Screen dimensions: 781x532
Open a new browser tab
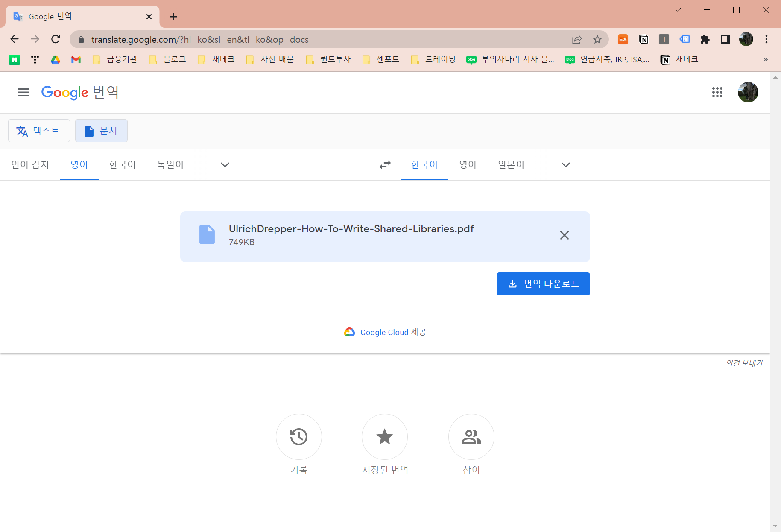point(173,17)
